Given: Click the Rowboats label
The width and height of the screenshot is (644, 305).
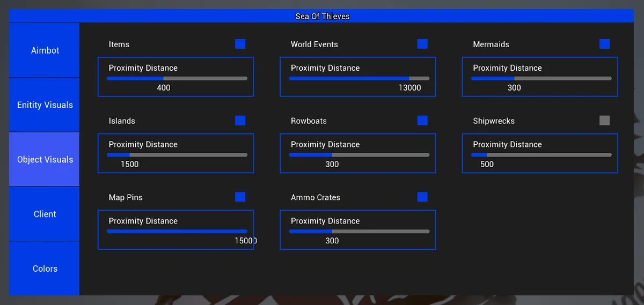Looking at the screenshot, I should [309, 121].
